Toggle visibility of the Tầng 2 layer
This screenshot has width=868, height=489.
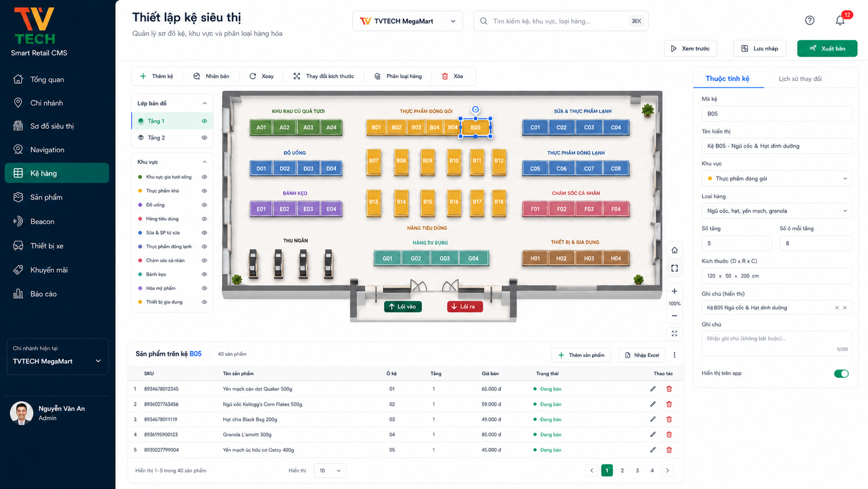(204, 138)
